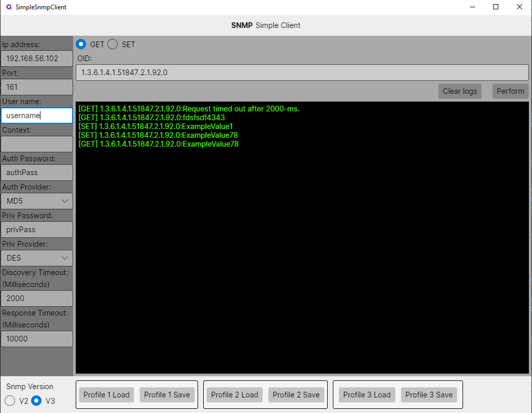Click the Auth Password field

(x=37, y=173)
